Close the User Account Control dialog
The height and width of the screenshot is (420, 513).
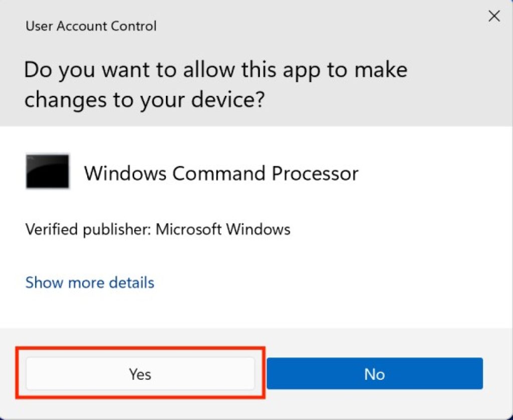tap(494, 17)
